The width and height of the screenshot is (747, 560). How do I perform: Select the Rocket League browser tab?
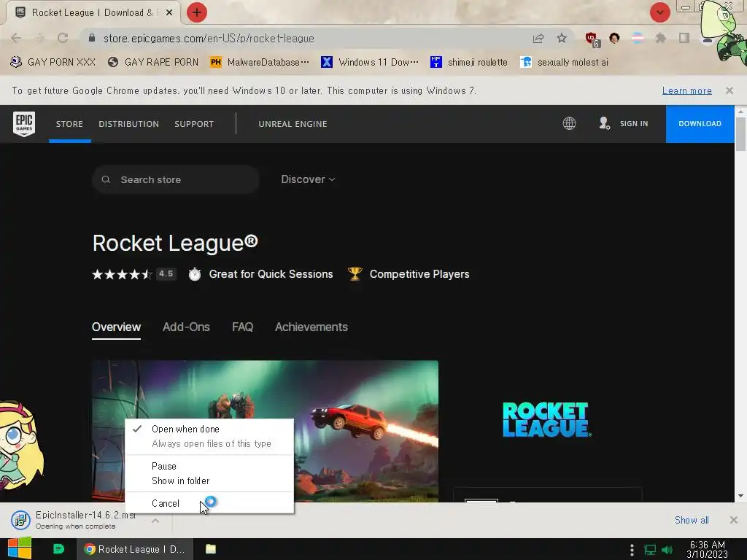93,12
